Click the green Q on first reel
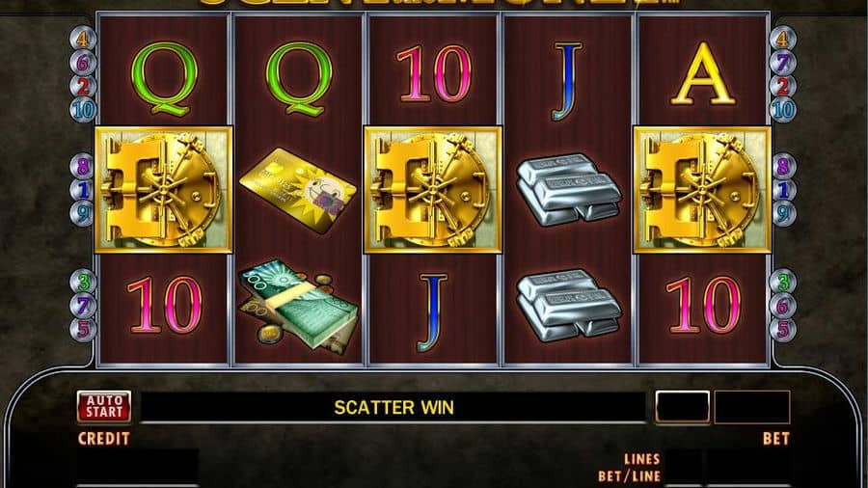The height and width of the screenshot is (488, 868). click(x=164, y=78)
